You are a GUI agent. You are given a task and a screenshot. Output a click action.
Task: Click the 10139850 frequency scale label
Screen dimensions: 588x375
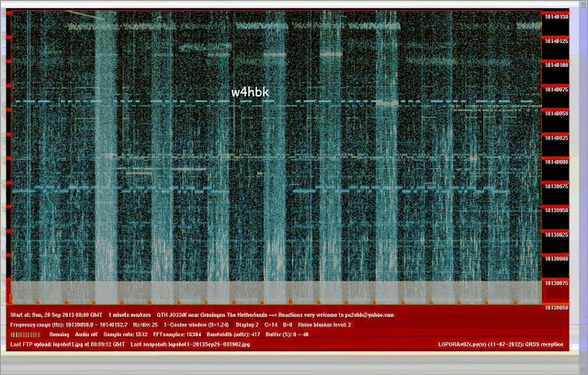click(x=557, y=308)
